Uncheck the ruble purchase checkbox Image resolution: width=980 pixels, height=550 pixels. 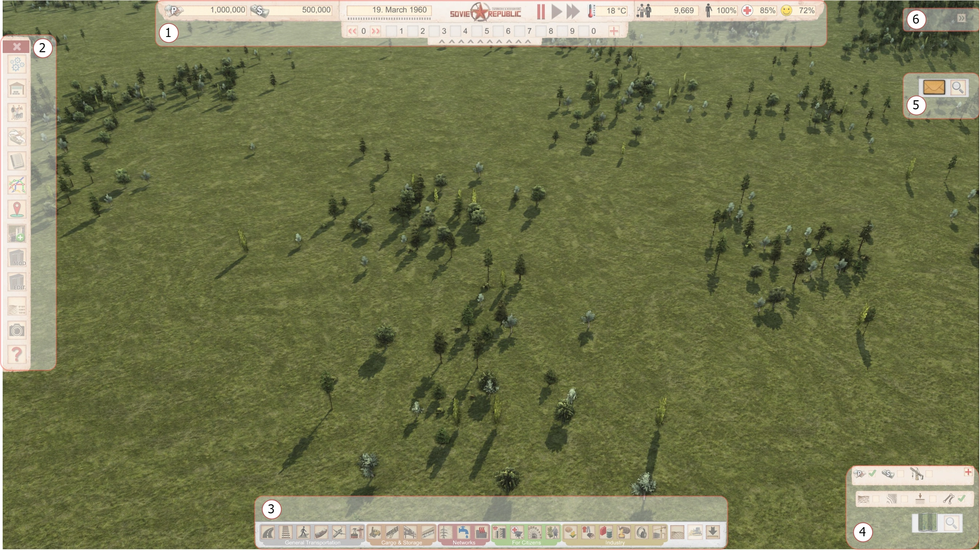coord(872,473)
